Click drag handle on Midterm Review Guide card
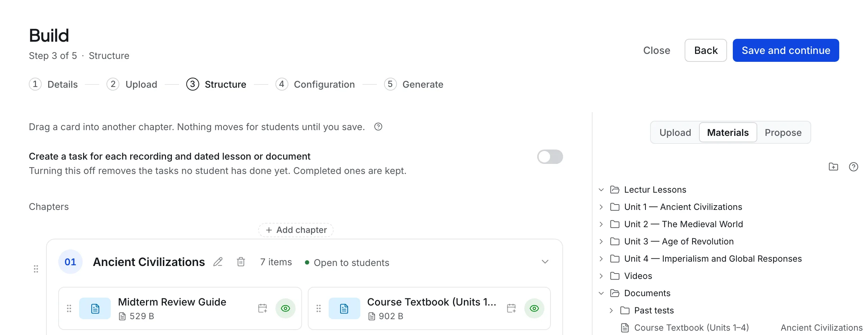 click(x=69, y=308)
